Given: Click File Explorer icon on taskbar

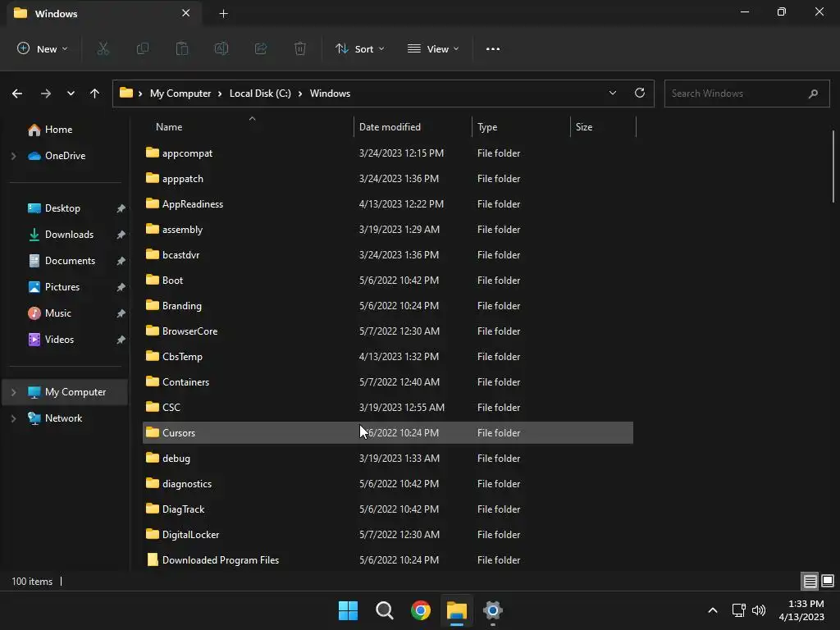Looking at the screenshot, I should pos(457,610).
